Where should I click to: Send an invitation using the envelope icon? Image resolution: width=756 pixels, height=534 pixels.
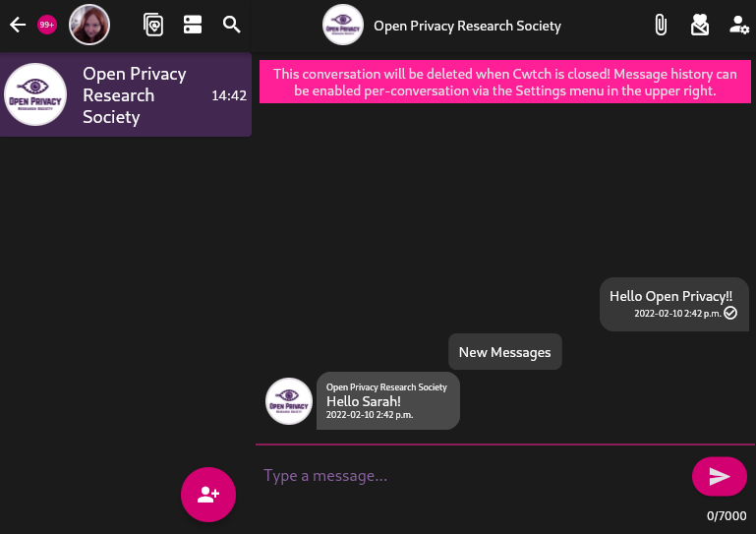[x=700, y=25]
